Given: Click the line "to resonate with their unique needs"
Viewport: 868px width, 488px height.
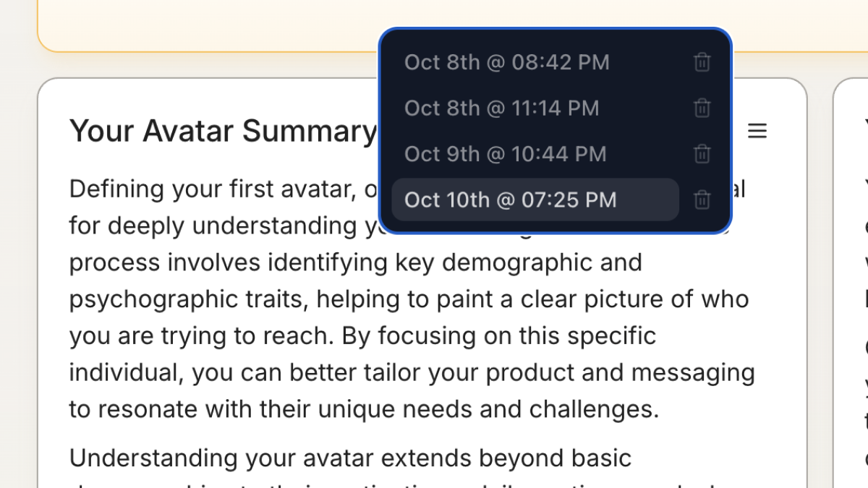Looking at the screenshot, I should (x=364, y=410).
